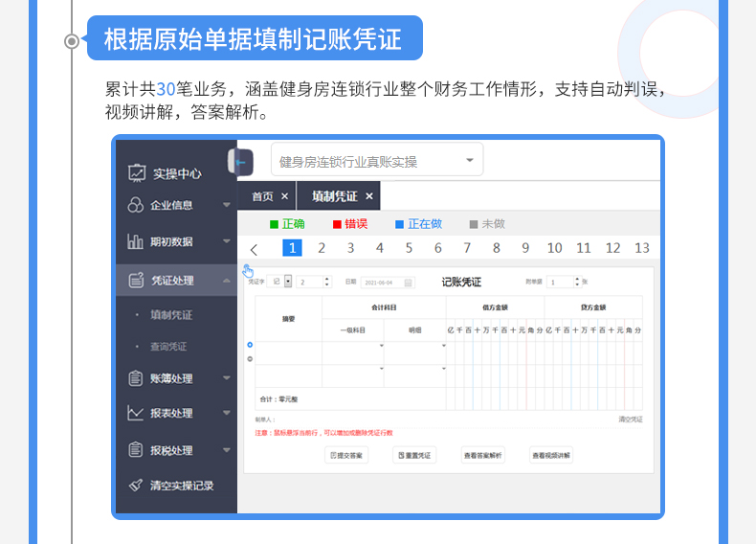Click the blue 正在做 legend swatch
Screen dimensions: 756x544
(399, 224)
